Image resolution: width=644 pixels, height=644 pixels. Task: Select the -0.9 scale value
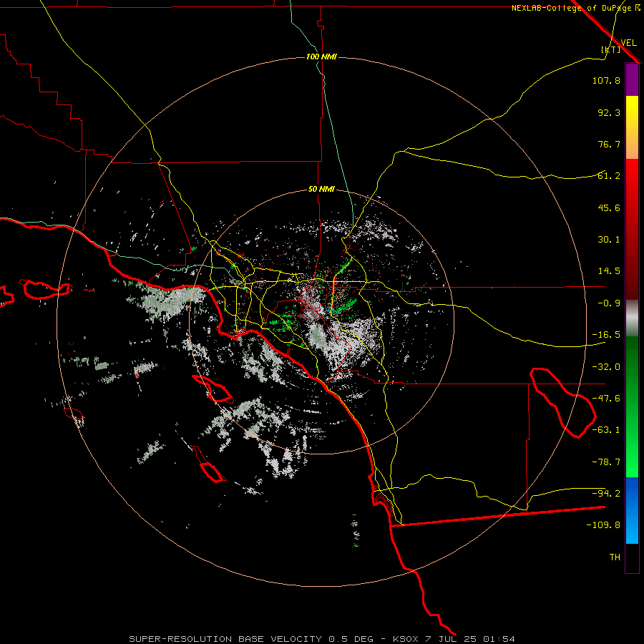point(609,303)
